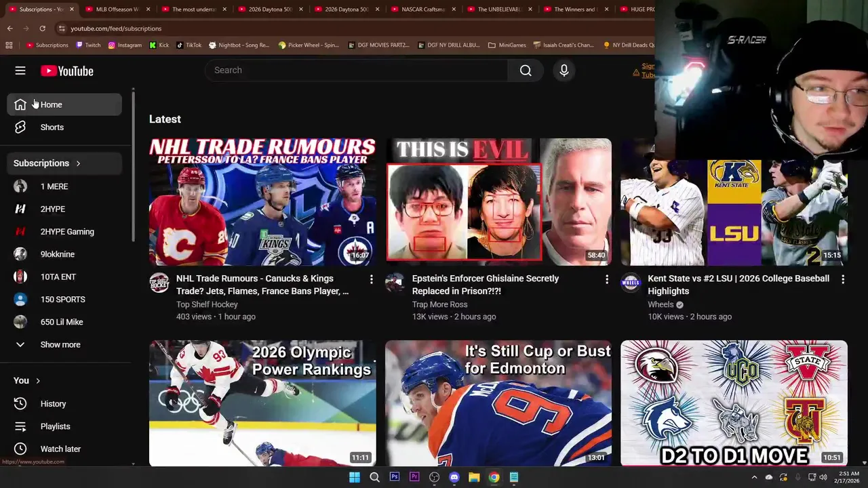
Task: Open 10TA ENT channel subscription
Action: tap(64, 277)
